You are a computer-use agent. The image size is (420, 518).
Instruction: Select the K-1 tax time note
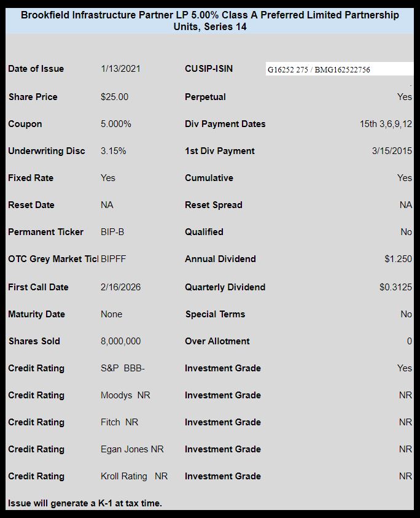(85, 503)
